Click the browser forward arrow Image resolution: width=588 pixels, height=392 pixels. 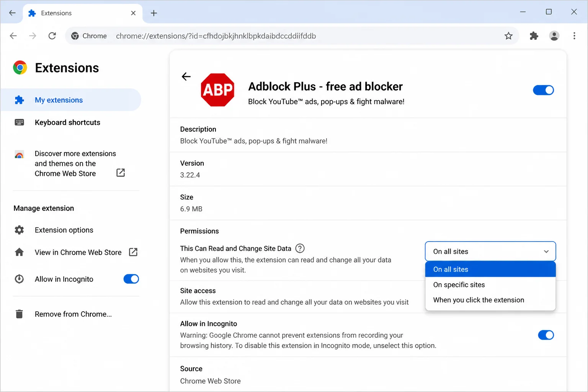pos(33,36)
